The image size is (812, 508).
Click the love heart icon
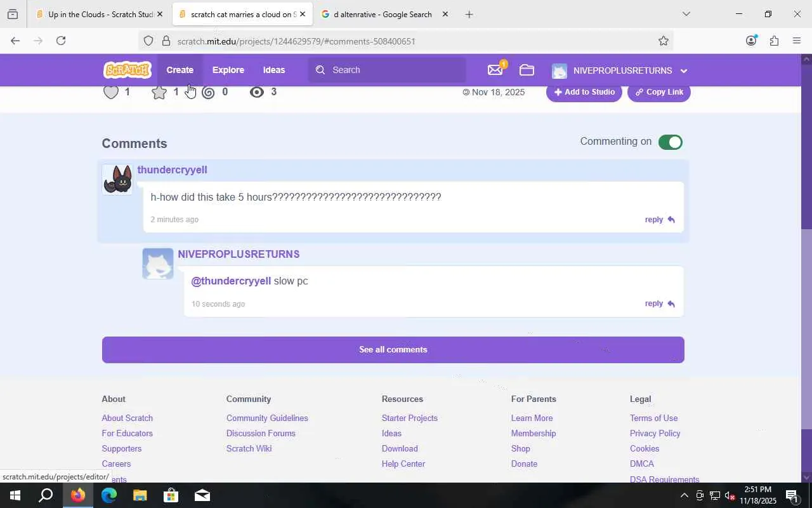coord(111,92)
